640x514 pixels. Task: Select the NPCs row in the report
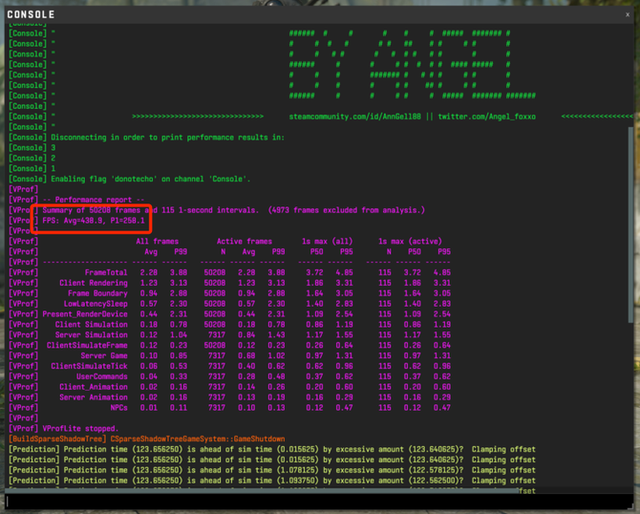click(117, 408)
